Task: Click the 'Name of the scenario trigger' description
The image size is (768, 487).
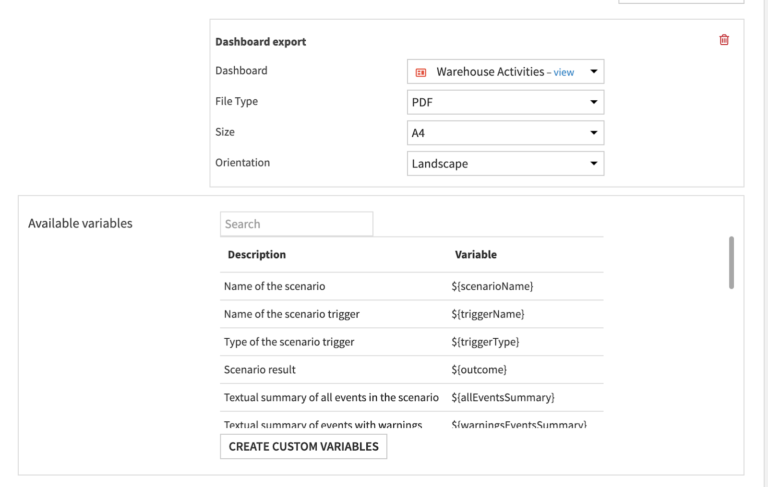Action: (x=291, y=314)
